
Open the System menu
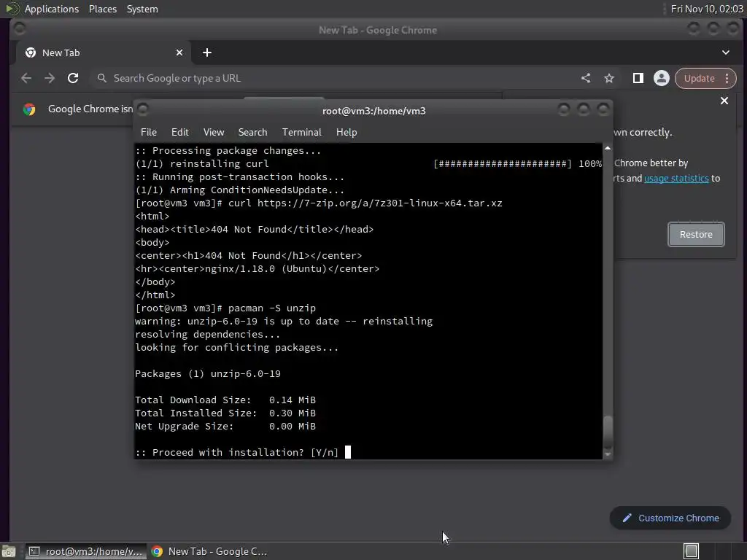pos(142,9)
